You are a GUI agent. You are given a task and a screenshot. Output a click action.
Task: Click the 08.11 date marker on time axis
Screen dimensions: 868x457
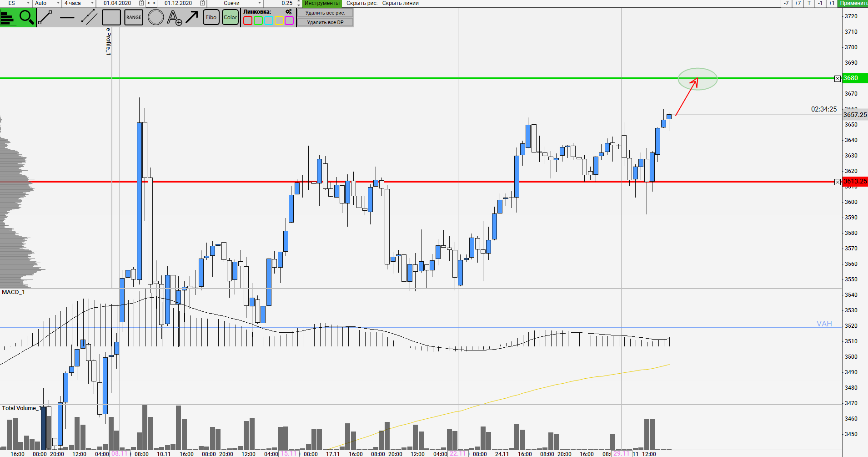(120, 454)
